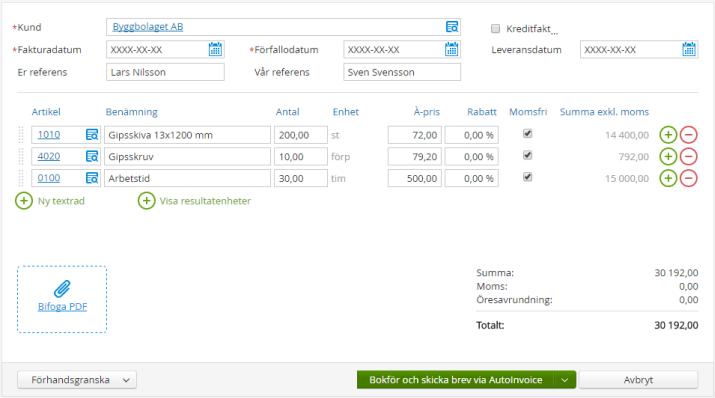Remove the Gipsskruv row

point(689,156)
